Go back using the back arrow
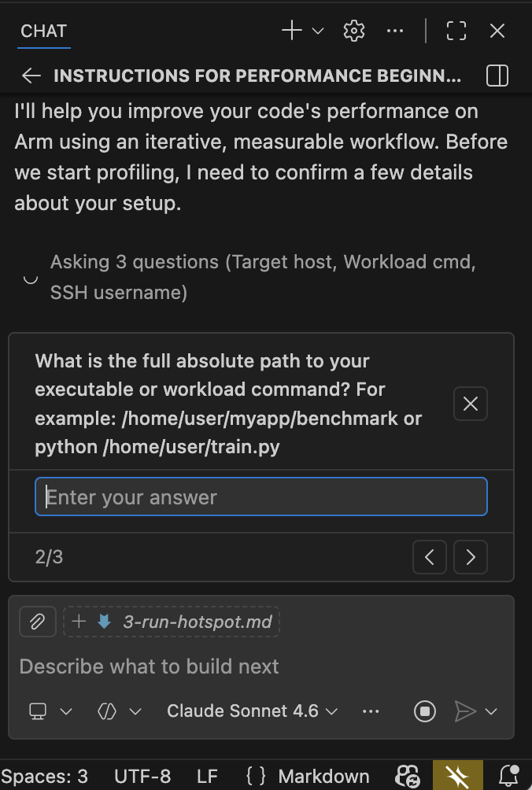This screenshot has height=790, width=532. tap(30, 76)
